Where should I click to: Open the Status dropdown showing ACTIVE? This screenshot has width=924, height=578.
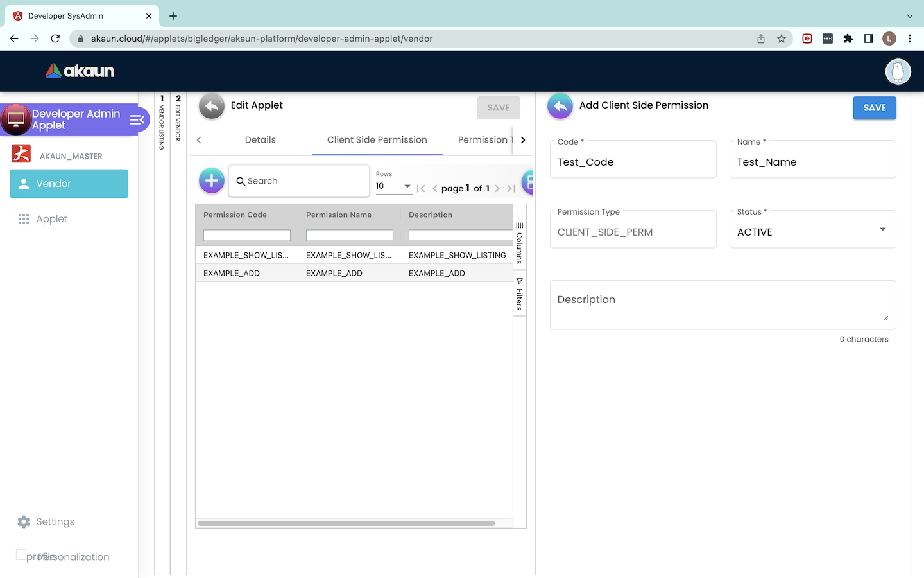coord(812,230)
